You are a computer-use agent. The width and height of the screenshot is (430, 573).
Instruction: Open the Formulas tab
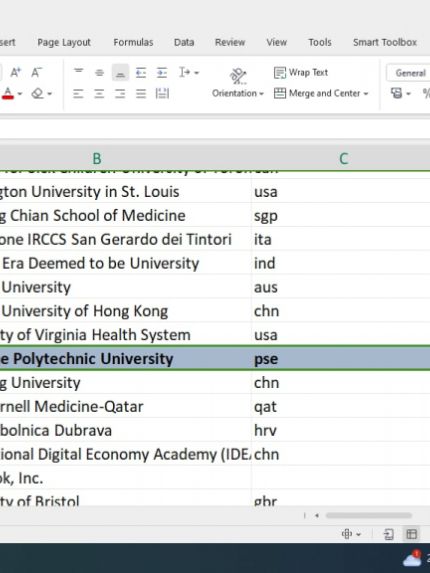click(133, 42)
